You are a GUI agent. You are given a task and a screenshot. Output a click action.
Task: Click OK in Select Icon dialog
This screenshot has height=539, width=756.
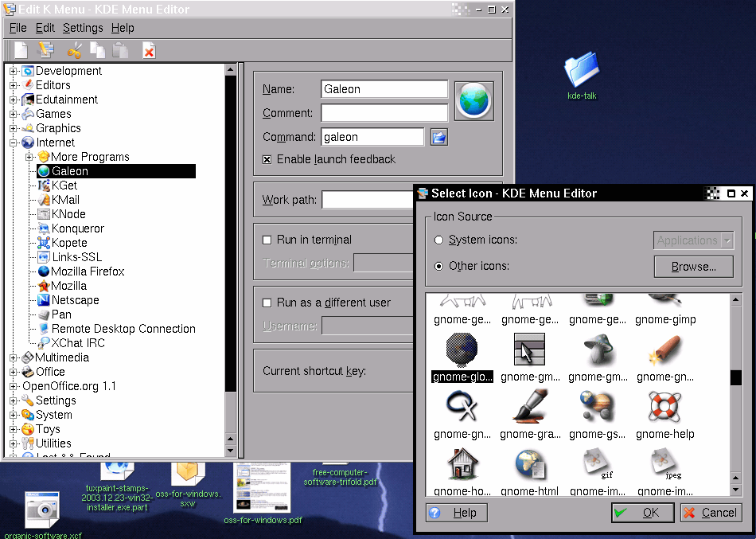[x=642, y=513]
